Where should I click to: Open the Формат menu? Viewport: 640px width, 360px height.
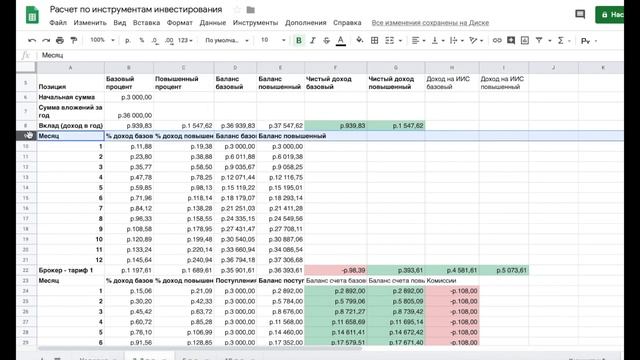click(x=180, y=23)
